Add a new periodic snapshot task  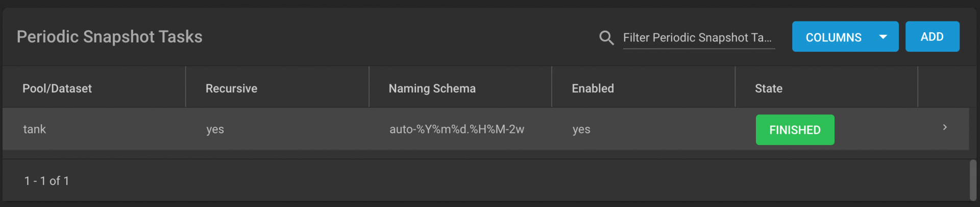click(x=932, y=37)
